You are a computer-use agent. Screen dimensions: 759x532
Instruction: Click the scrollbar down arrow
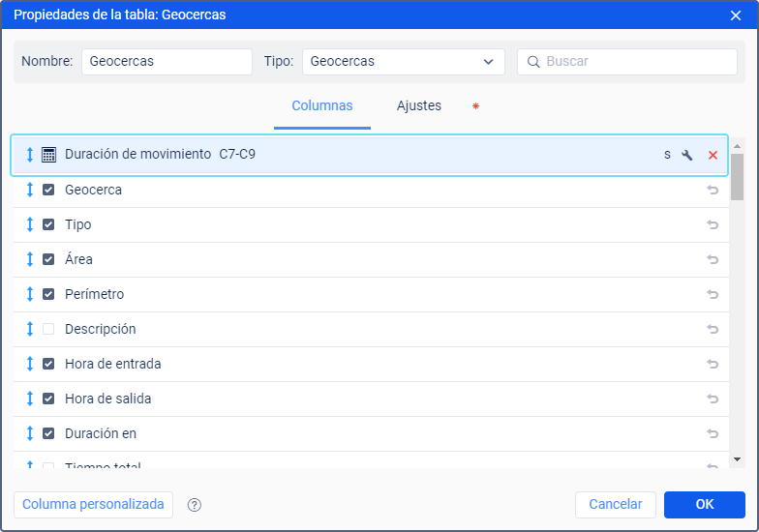(737, 459)
